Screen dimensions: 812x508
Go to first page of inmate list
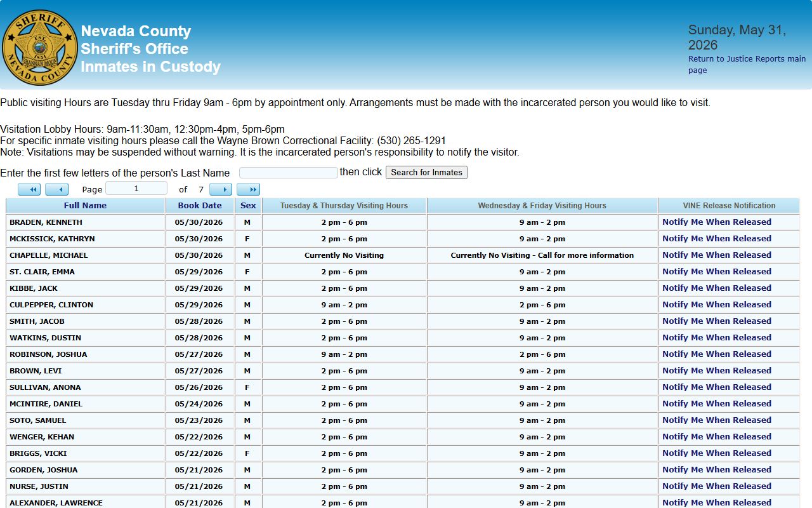(29, 189)
